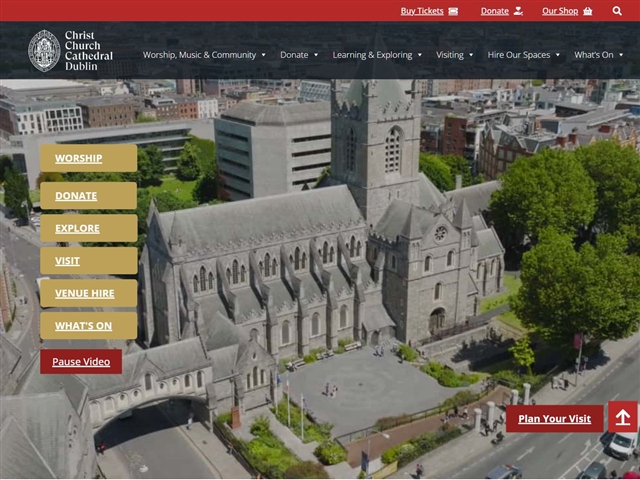The width and height of the screenshot is (640, 480).
Task: Visit the Our Shop link
Action: (x=560, y=11)
